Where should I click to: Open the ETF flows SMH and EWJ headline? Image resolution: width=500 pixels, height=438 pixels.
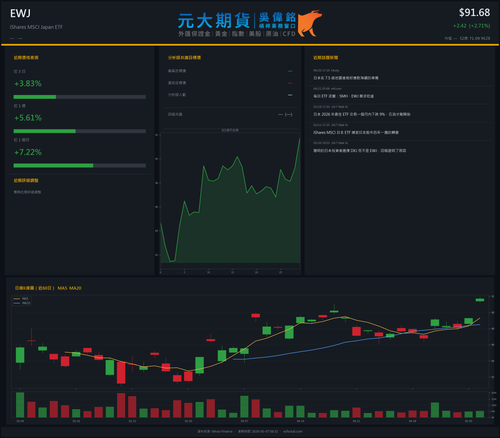click(x=343, y=96)
